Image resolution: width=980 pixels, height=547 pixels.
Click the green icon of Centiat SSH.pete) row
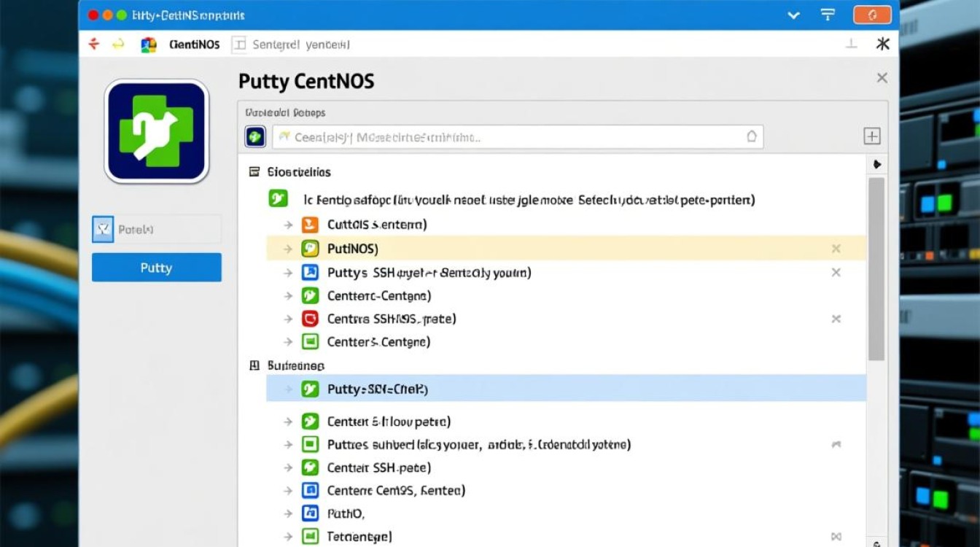[310, 468]
